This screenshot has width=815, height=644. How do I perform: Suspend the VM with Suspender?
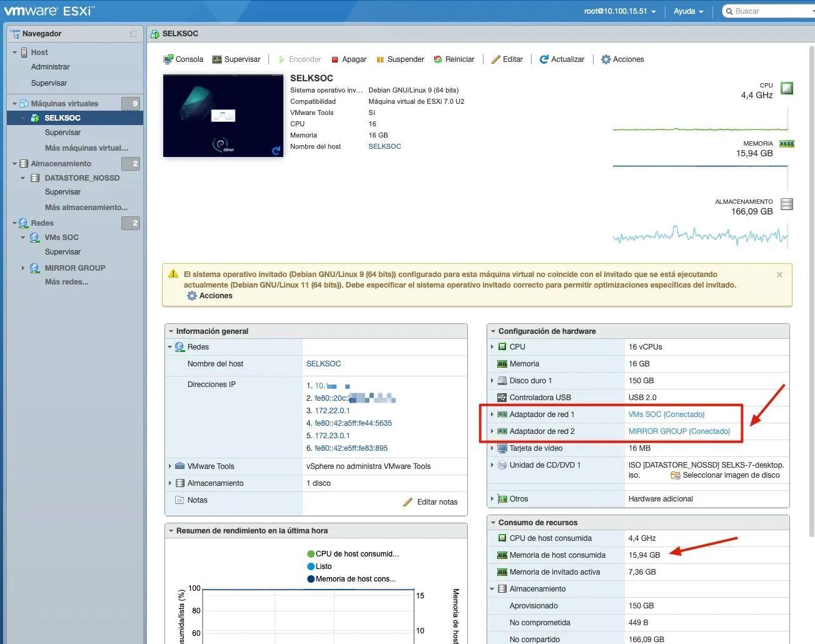click(400, 59)
